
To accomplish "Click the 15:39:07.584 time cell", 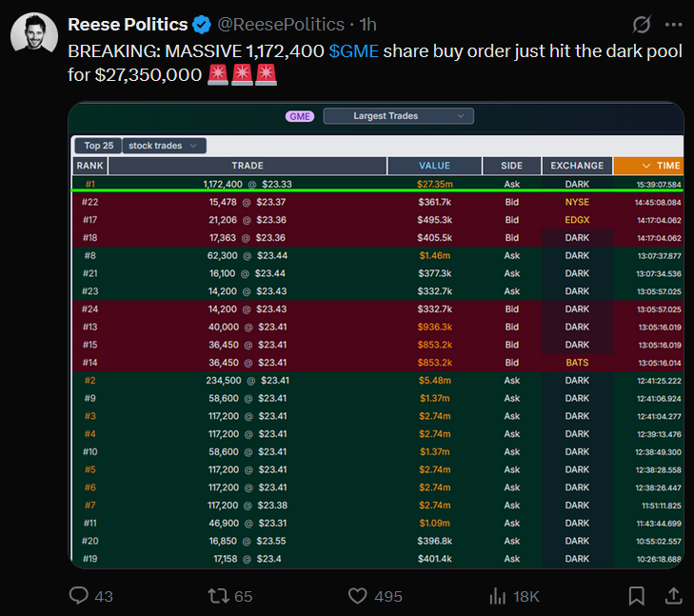I will [659, 185].
